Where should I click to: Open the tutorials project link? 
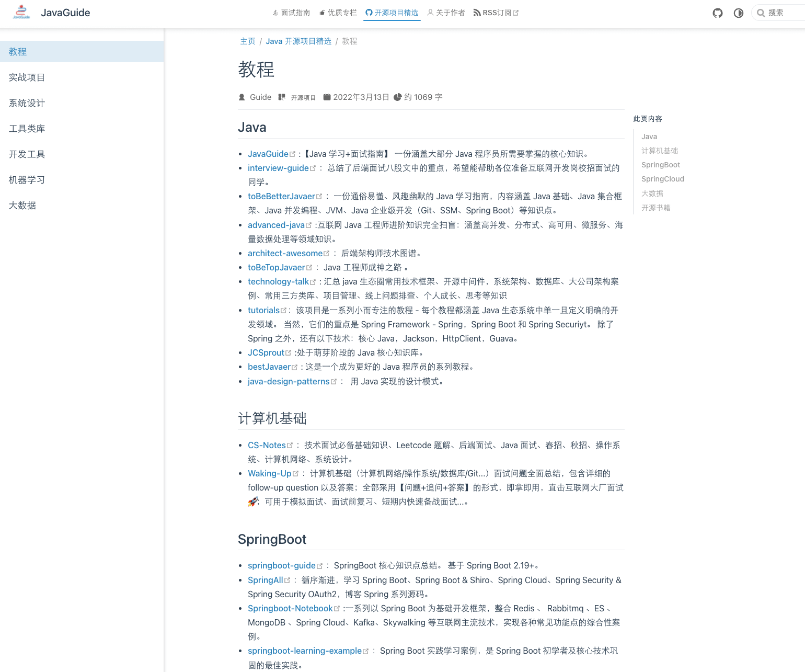264,310
